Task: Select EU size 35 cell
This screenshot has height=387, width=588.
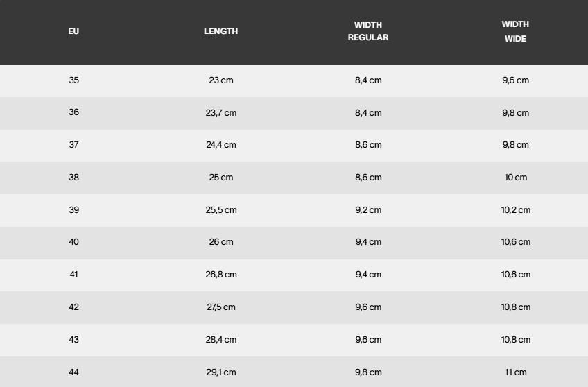Action: pyautogui.click(x=74, y=80)
